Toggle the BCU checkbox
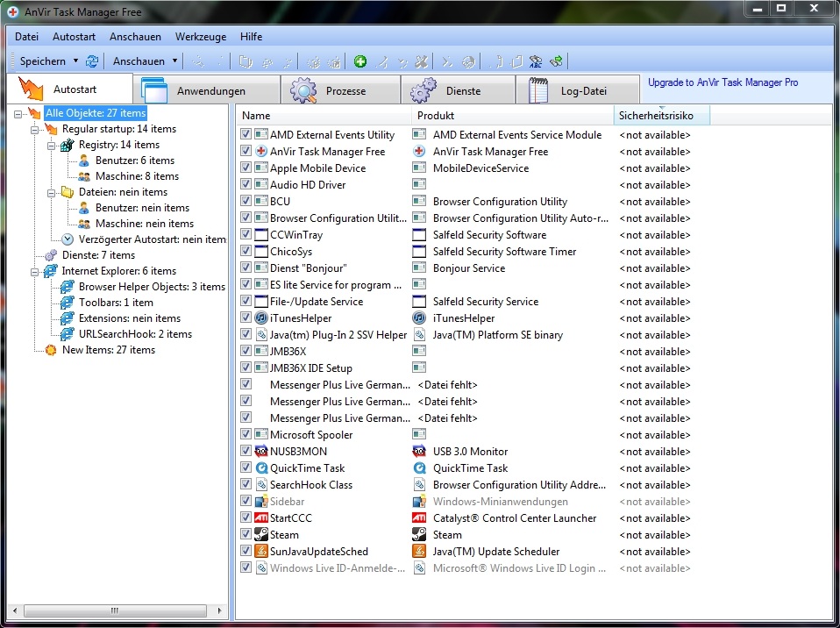 click(x=246, y=201)
